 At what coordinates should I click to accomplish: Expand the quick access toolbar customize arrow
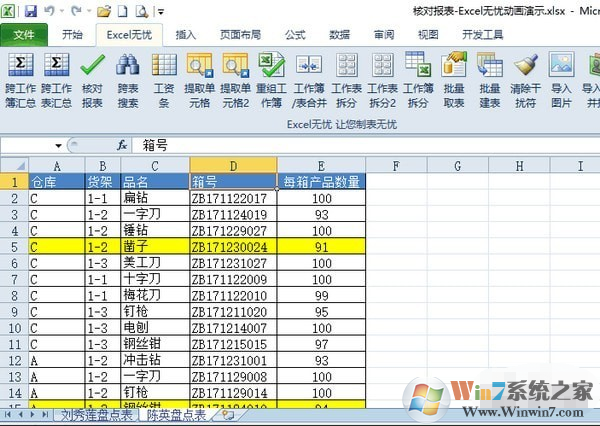pos(162,11)
